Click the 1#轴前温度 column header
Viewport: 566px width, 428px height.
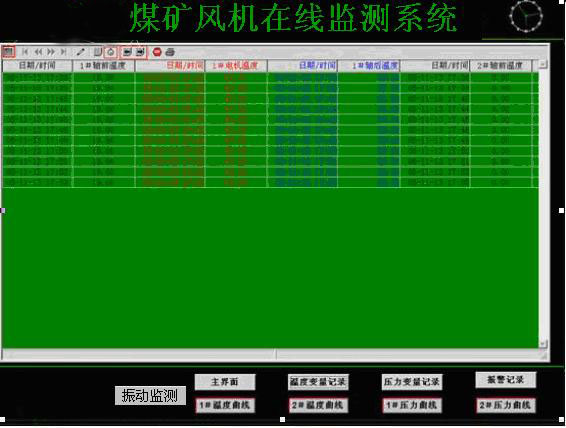coord(103,66)
